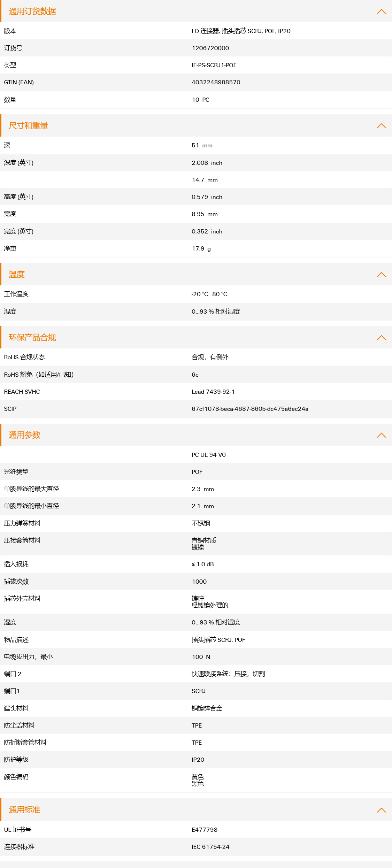392x868 pixels.
Task: Click quantity value 10 PC
Action: coord(201,100)
